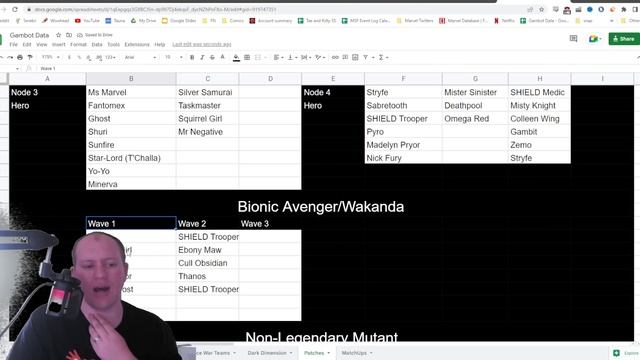Image resolution: width=640 pixels, height=360 pixels.
Task: Open the Format menu
Action: 78,44
